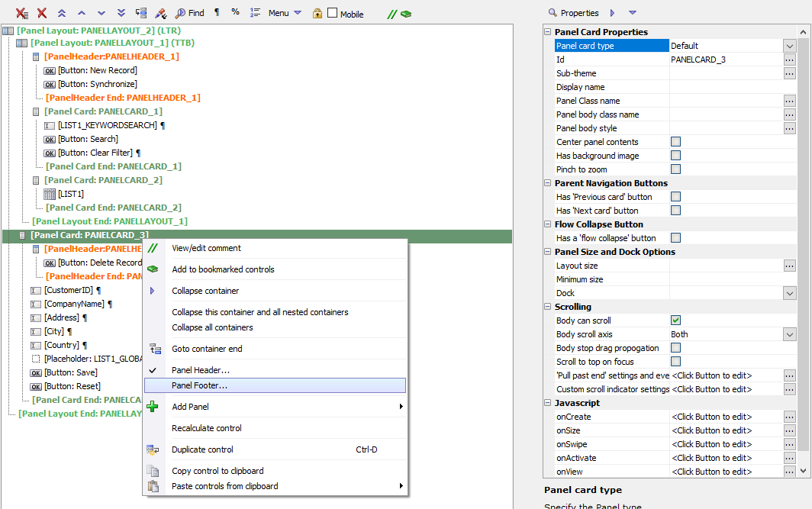Enable Has background image checkbox

pyautogui.click(x=676, y=156)
